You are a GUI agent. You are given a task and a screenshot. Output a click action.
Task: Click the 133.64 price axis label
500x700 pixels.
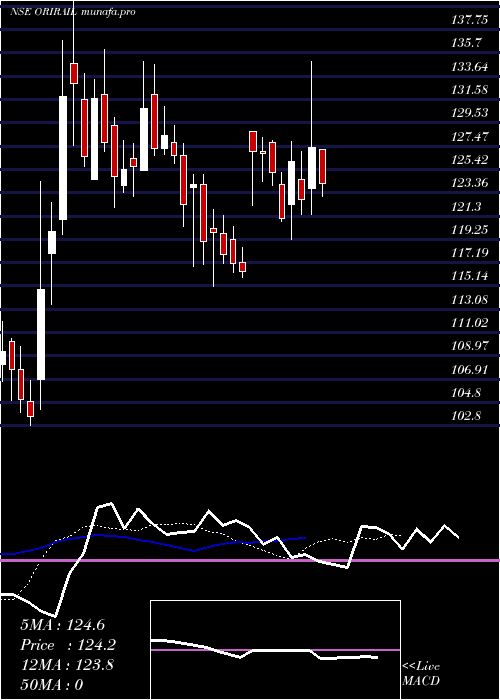click(470, 67)
